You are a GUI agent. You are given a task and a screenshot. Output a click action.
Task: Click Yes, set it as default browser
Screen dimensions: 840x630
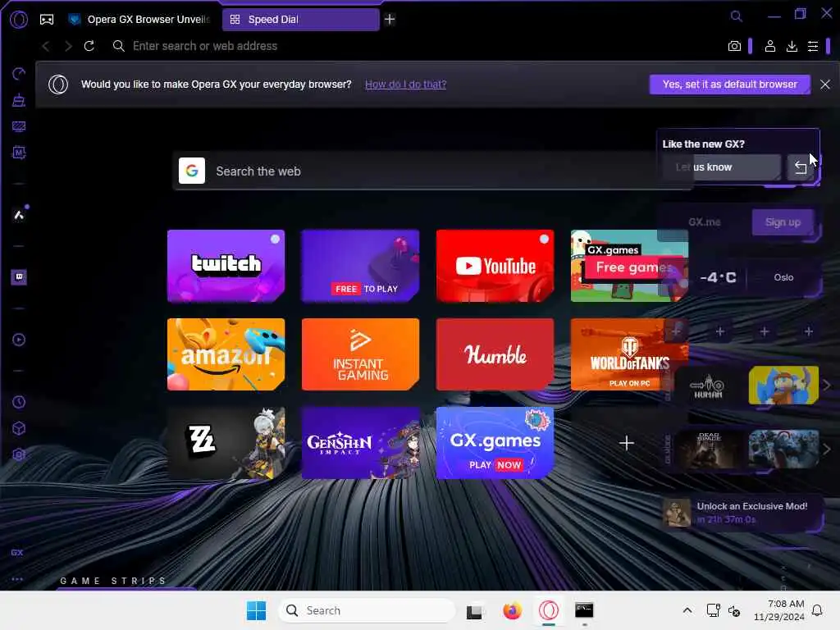(x=729, y=84)
